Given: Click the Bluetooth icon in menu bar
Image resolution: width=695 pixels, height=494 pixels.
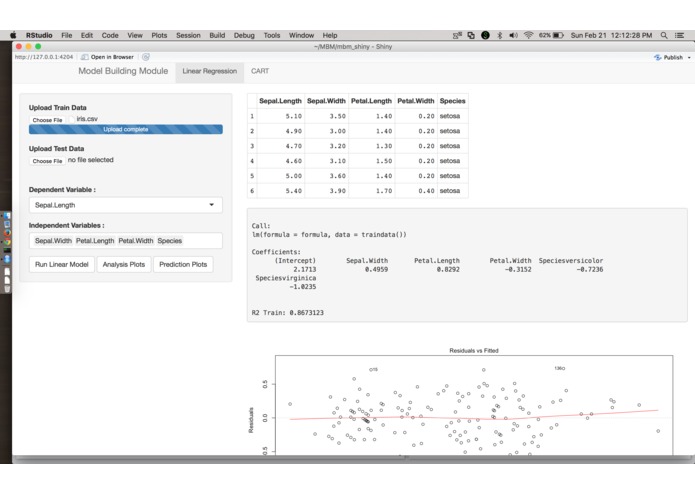Looking at the screenshot, I should point(500,35).
